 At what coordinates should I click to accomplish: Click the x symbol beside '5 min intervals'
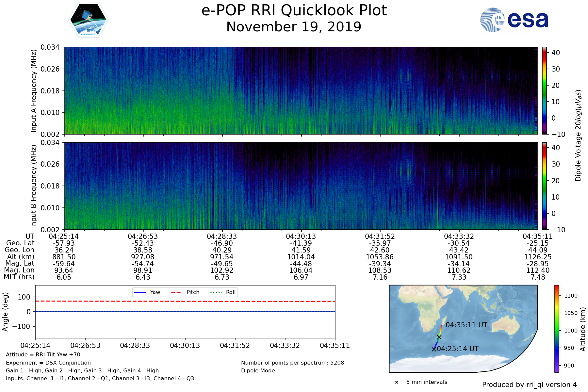click(397, 382)
